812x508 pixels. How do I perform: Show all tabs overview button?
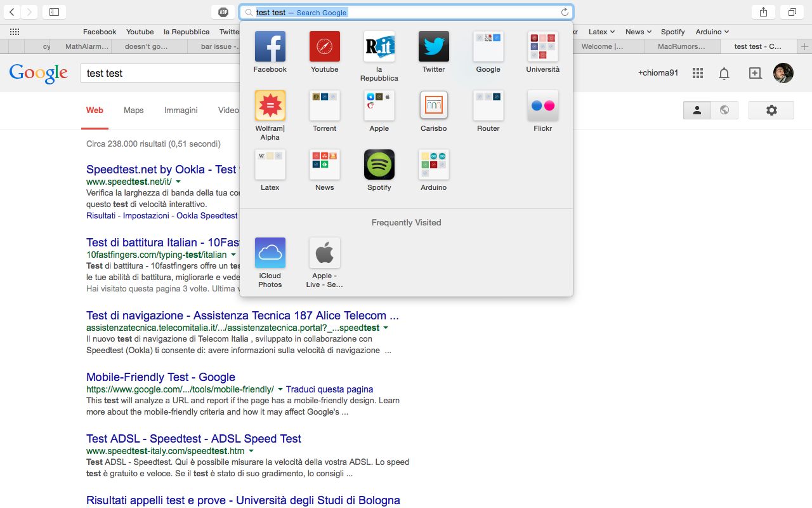(792, 12)
